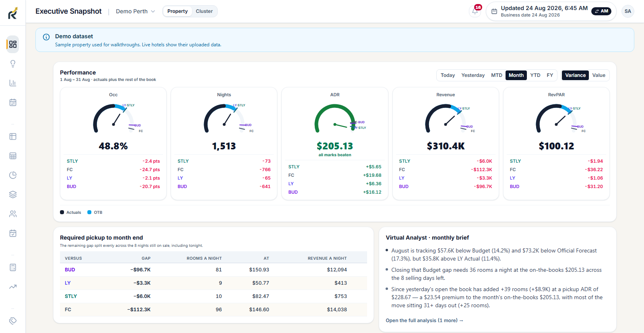Open the people icon in sidebar
Viewport: 644px width, 333px height.
13,214
